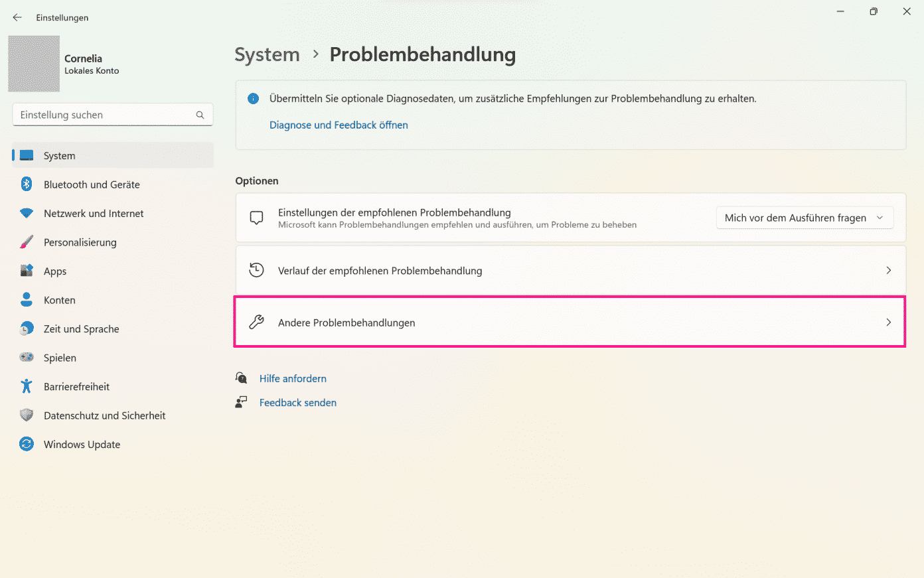
Task: Open Spielen settings section
Action: pyautogui.click(x=60, y=358)
